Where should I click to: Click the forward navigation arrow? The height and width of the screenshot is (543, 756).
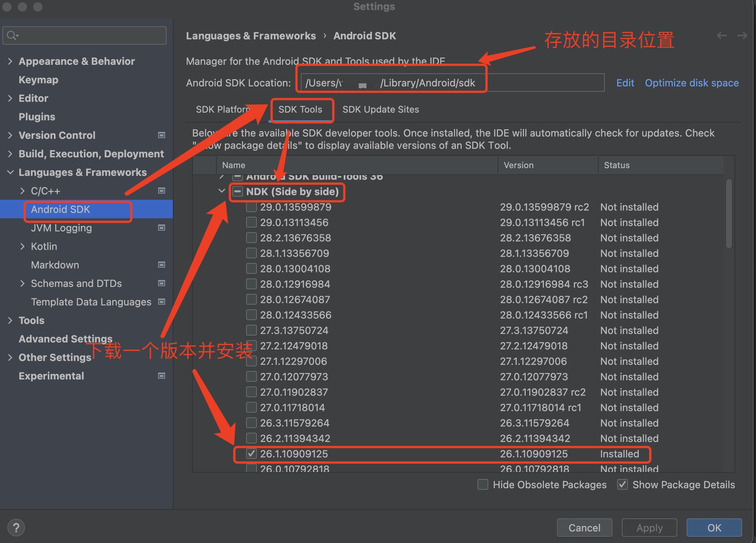(742, 36)
